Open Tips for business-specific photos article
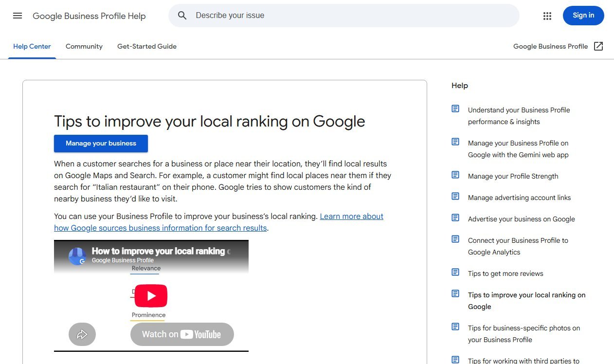Viewport: 614px width, 364px height. click(524, 334)
